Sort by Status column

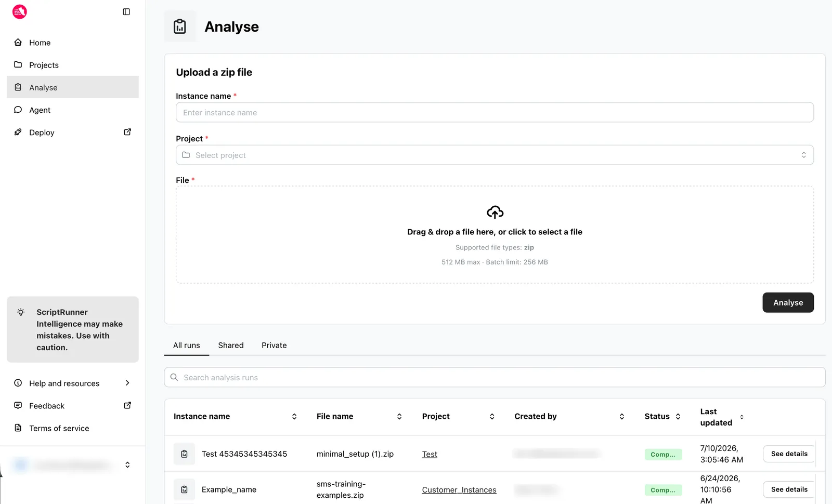pos(678,416)
